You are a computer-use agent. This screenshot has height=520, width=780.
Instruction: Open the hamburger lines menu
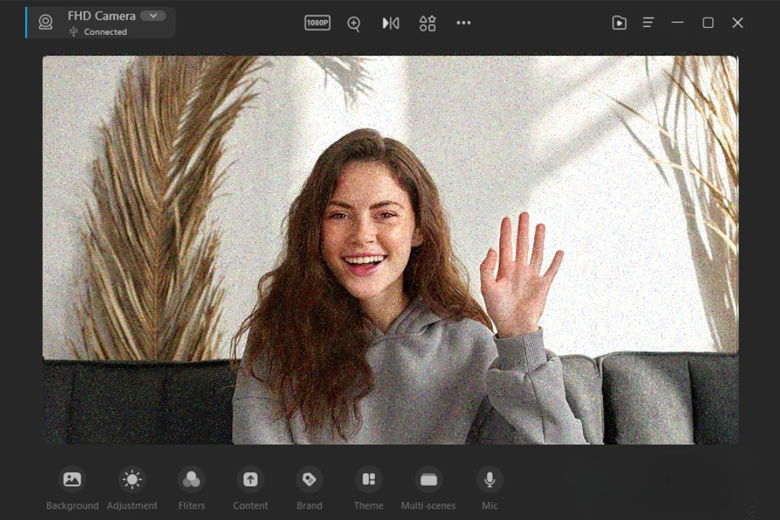(649, 23)
